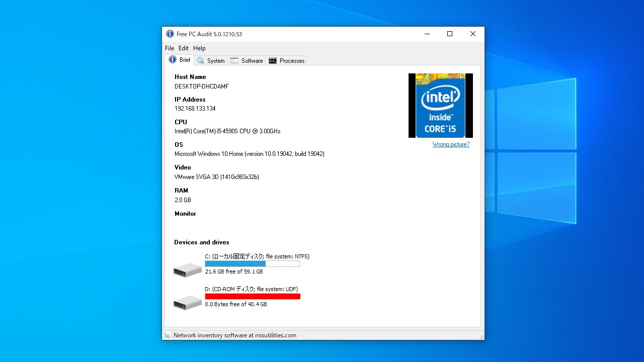Click 0.0 Bytes free of 40.4 GB
The image size is (644, 362).
[236, 304]
